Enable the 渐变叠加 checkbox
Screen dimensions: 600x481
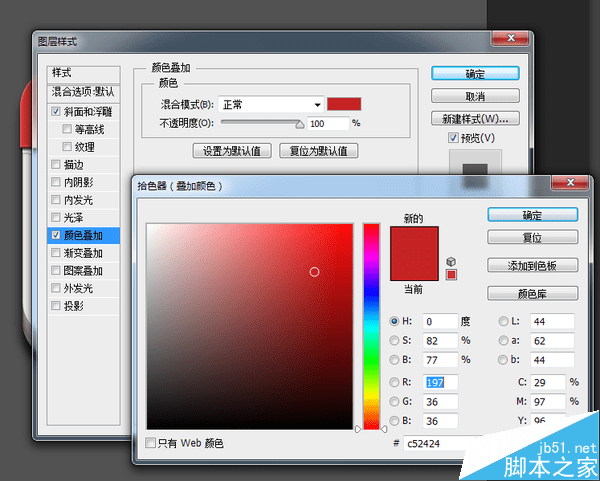click(56, 253)
